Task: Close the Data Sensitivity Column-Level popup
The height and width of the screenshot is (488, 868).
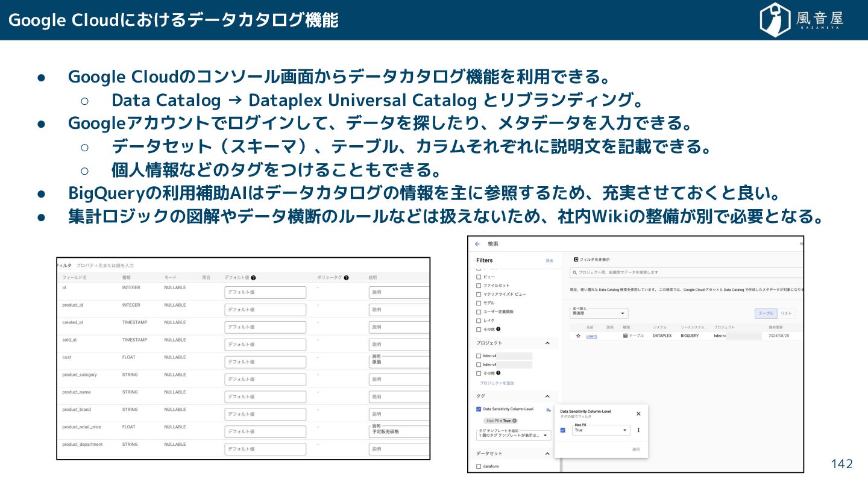Action: (x=638, y=413)
